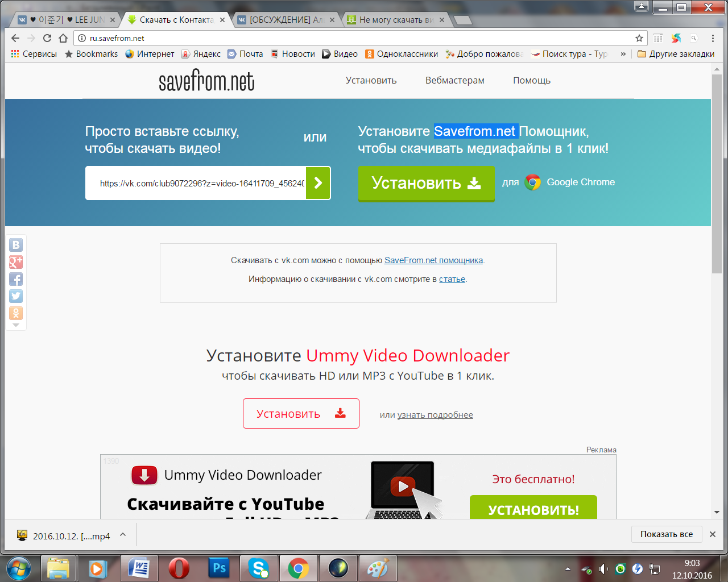Show hidden bookmarks with the double chevron

(x=623, y=54)
